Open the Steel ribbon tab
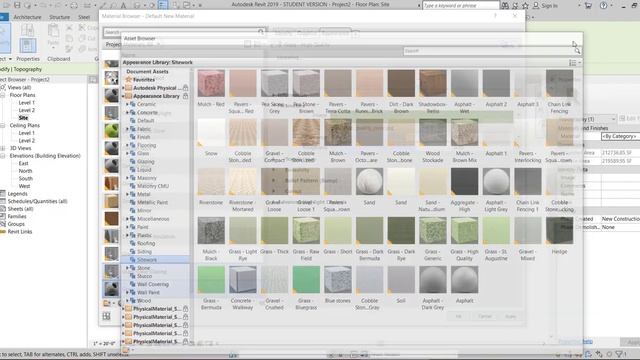Viewport: 640px width, 360px height. [x=84, y=17]
